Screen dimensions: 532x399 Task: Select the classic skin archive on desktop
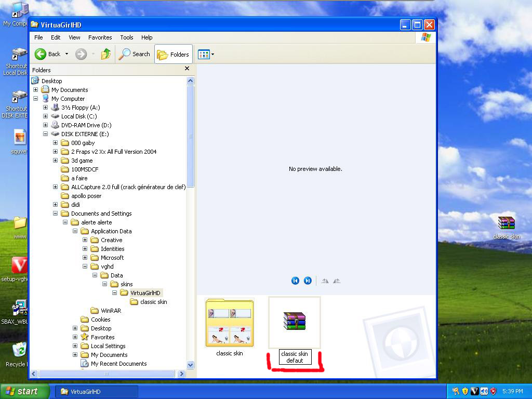(x=506, y=228)
